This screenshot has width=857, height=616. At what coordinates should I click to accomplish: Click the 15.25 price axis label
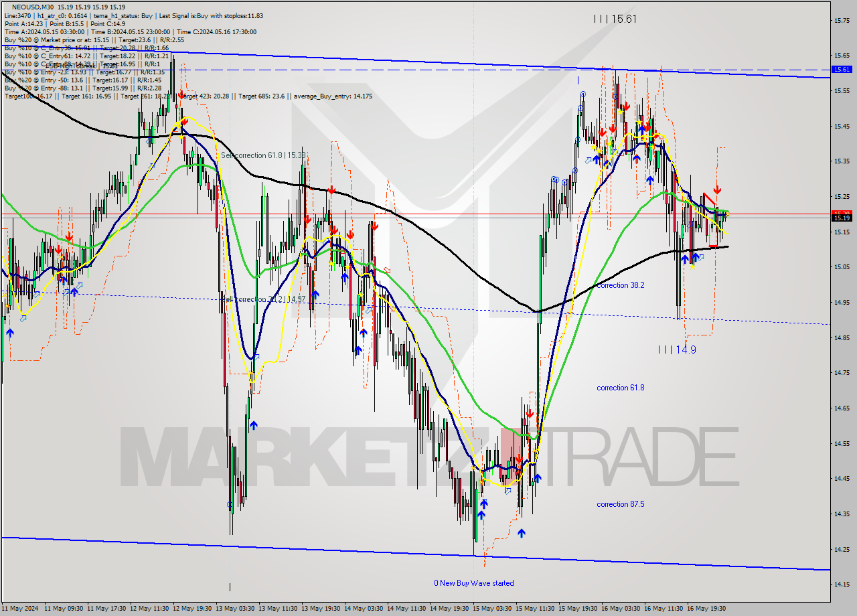pos(842,196)
